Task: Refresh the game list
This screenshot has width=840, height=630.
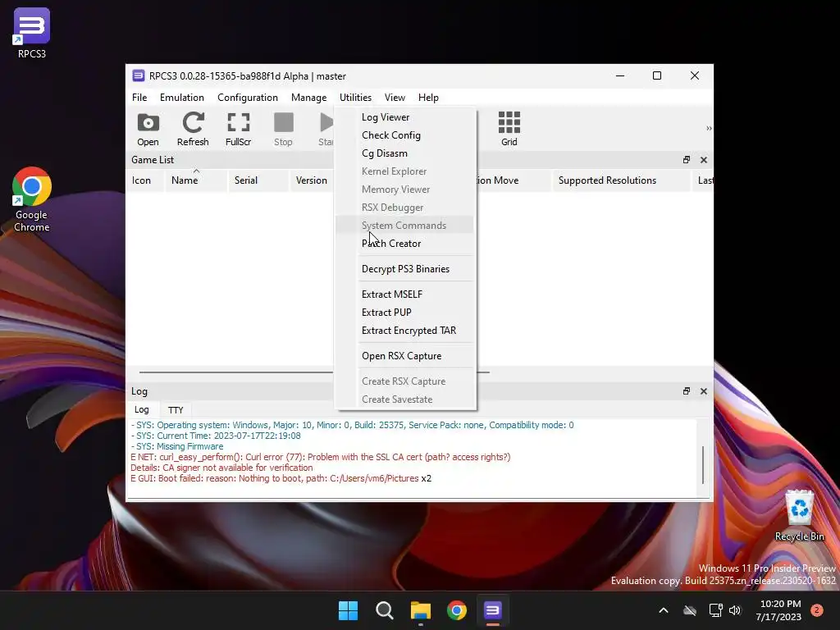Action: [193, 129]
